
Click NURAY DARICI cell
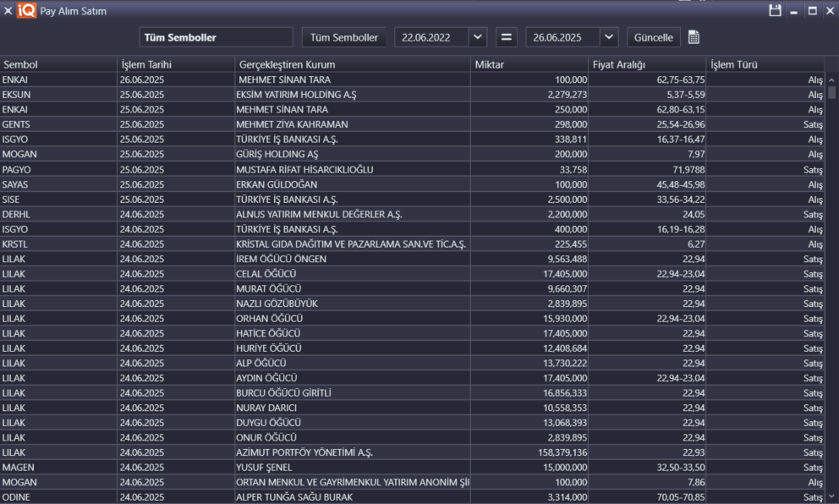click(x=353, y=408)
